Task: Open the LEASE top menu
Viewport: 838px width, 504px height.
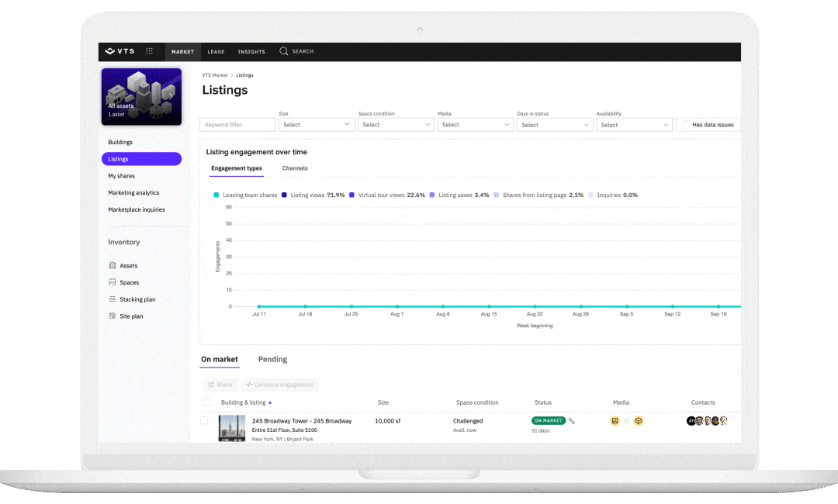Action: coord(216,52)
